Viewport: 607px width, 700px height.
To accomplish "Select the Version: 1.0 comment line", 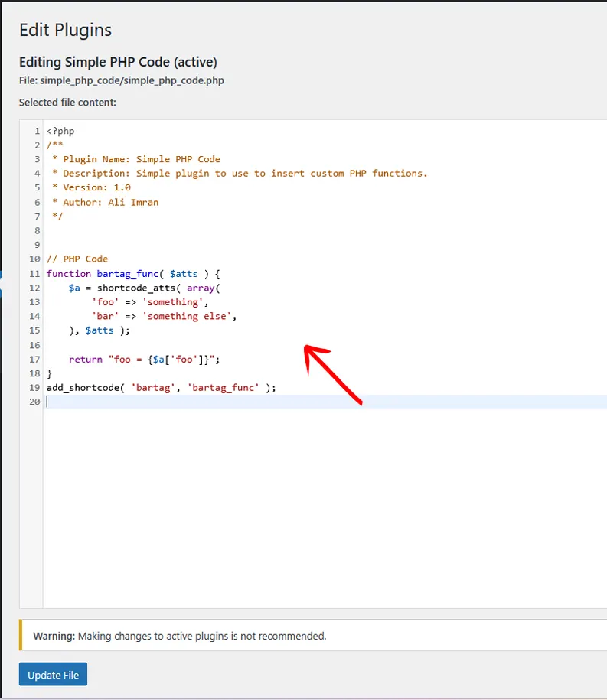I will click(x=91, y=187).
